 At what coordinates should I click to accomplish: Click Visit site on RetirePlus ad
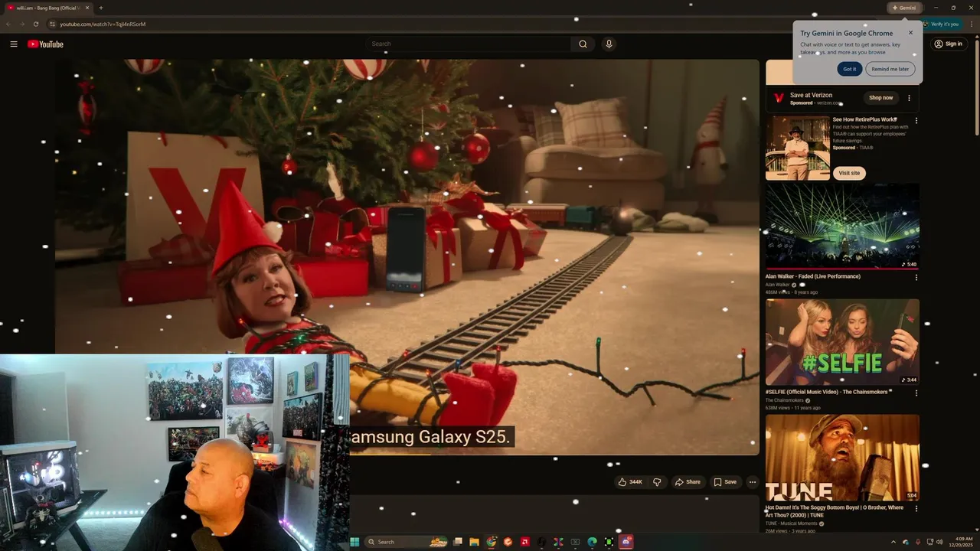[849, 173]
